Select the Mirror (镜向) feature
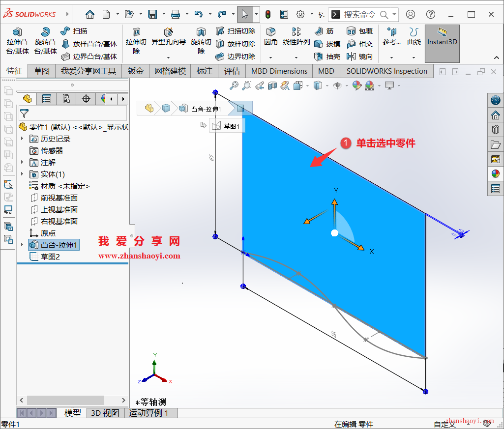 coord(359,57)
